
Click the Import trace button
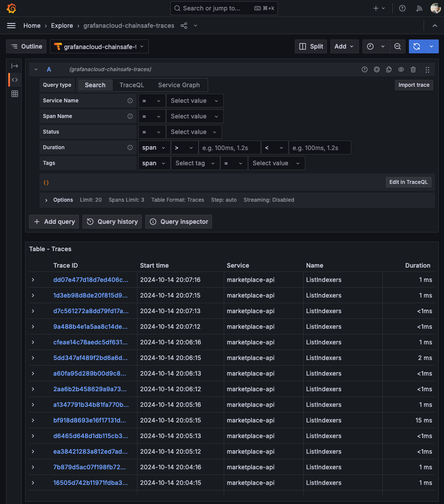coord(414,85)
